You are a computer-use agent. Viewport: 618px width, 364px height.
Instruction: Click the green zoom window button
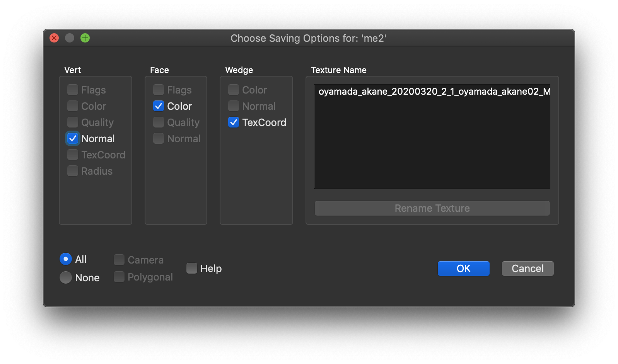coord(85,38)
